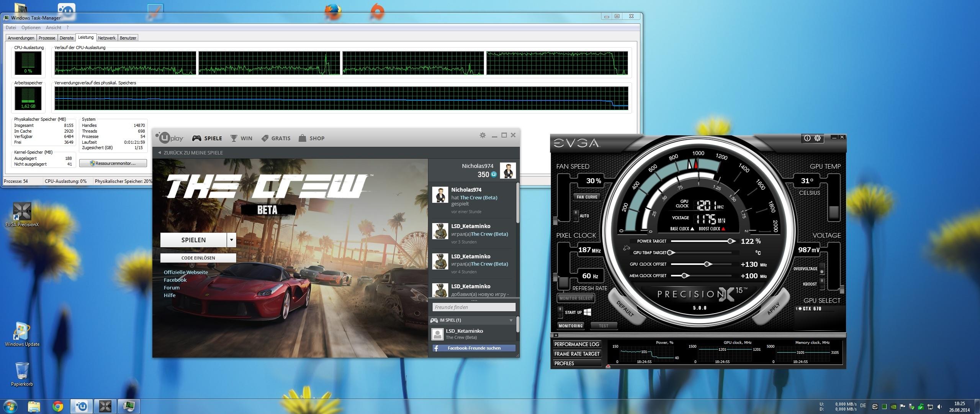Screen dimensions: 980x414
Task: Open Google Chrome from the taskbar
Action: [58, 406]
